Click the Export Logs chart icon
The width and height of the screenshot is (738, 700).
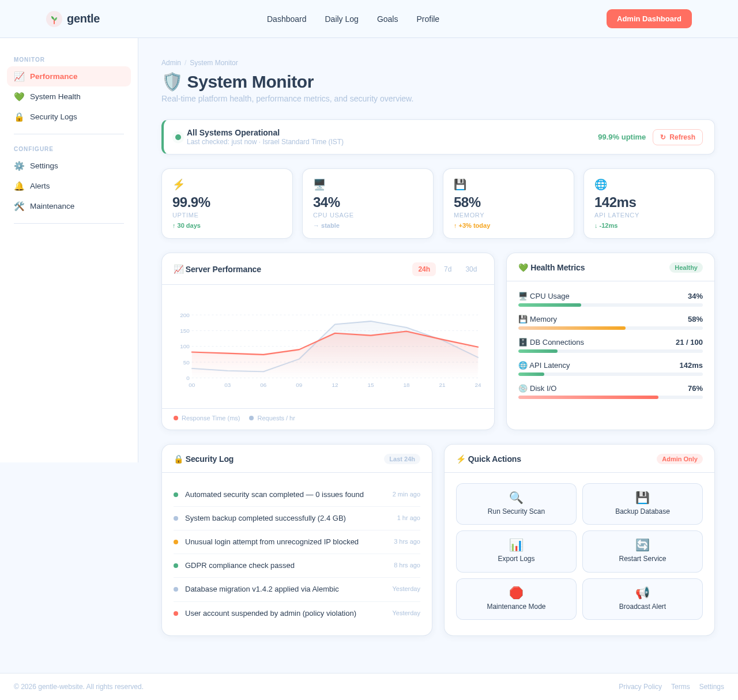pyautogui.click(x=515, y=544)
